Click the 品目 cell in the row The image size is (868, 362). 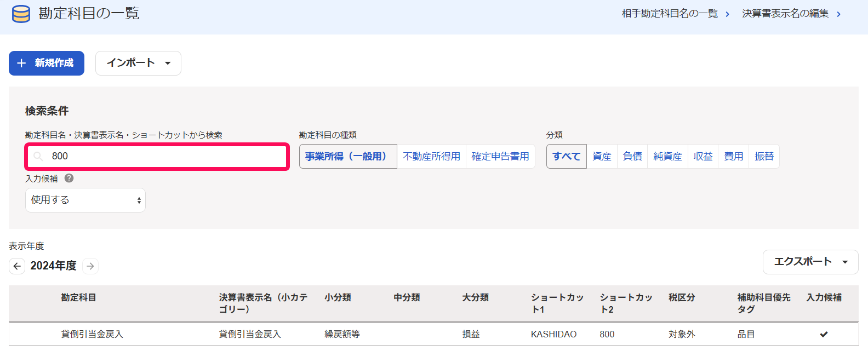coord(746,334)
